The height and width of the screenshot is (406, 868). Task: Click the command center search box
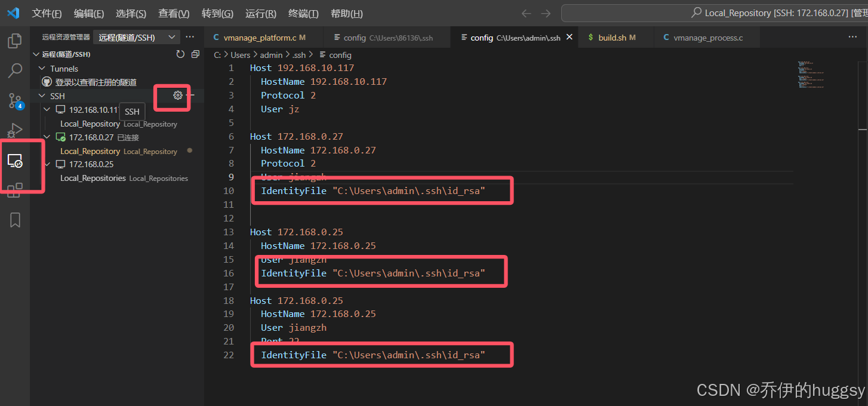click(714, 13)
